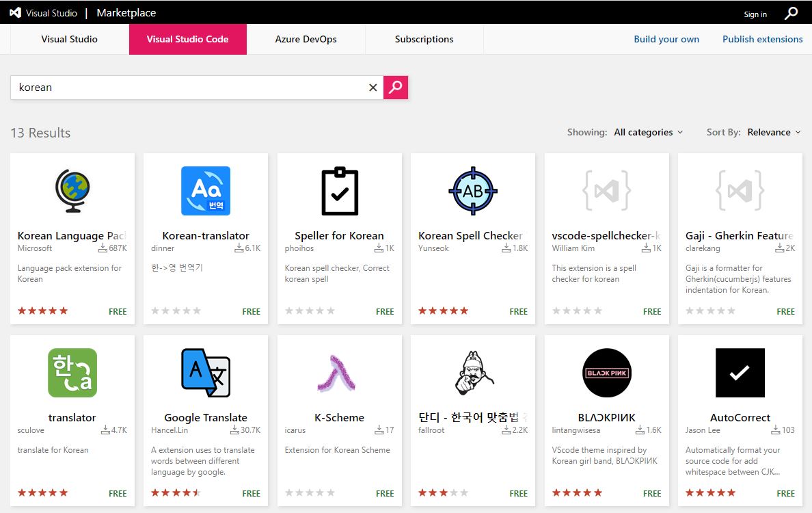Image resolution: width=812 pixels, height=513 pixels.
Task: Click the Visual Studio logo icon
Action: tap(16, 13)
